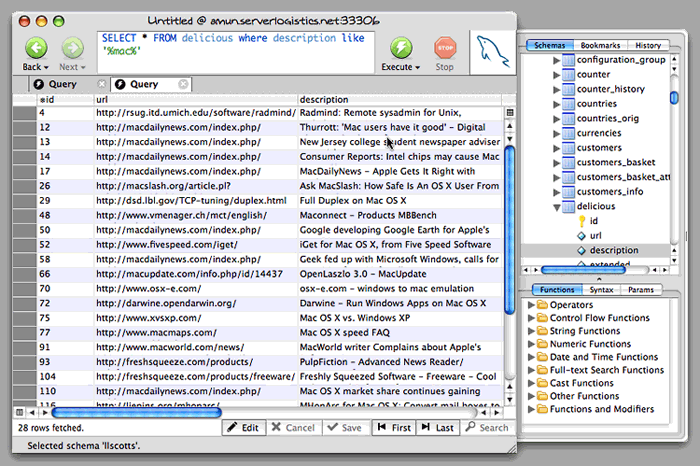Switch to the History tab
The height and width of the screenshot is (466, 700).
[648, 45]
